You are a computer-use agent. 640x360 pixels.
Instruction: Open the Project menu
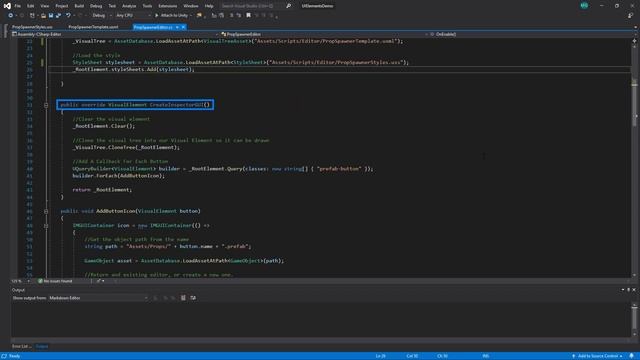tap(62, 6)
